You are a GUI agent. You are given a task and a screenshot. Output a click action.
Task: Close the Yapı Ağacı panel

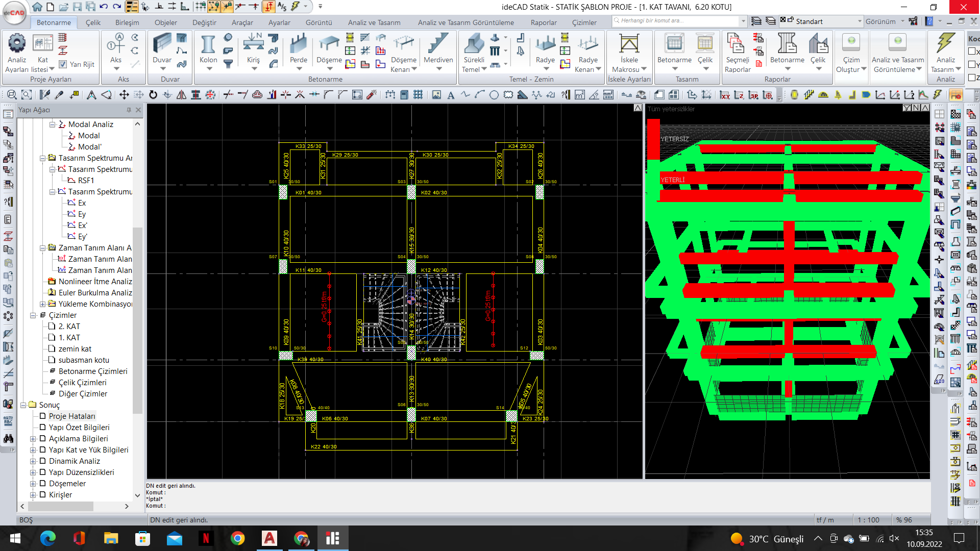[x=138, y=110]
